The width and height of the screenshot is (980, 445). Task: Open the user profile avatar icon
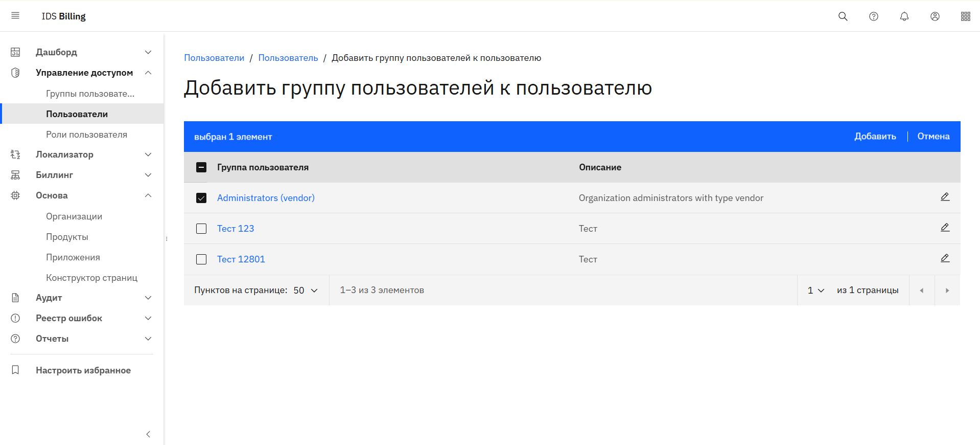pyautogui.click(x=935, y=16)
